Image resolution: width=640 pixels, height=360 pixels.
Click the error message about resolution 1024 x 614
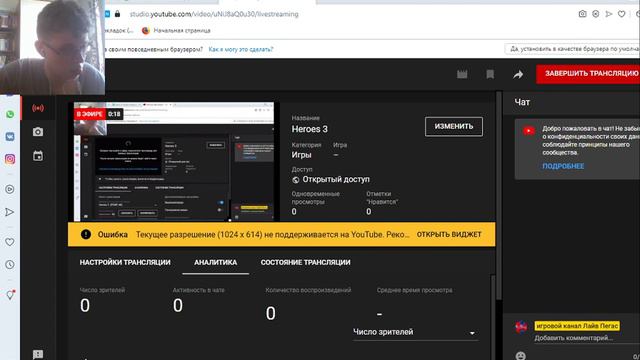(272, 235)
